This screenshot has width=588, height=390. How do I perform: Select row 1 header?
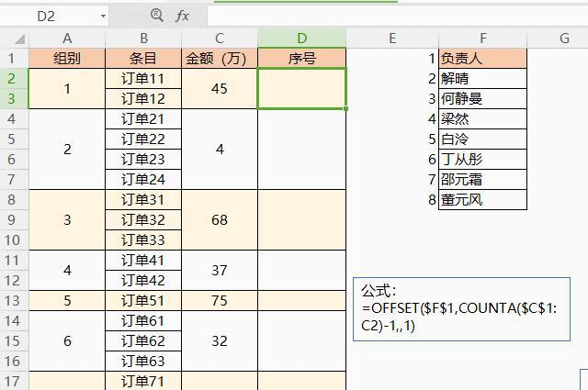(15, 59)
